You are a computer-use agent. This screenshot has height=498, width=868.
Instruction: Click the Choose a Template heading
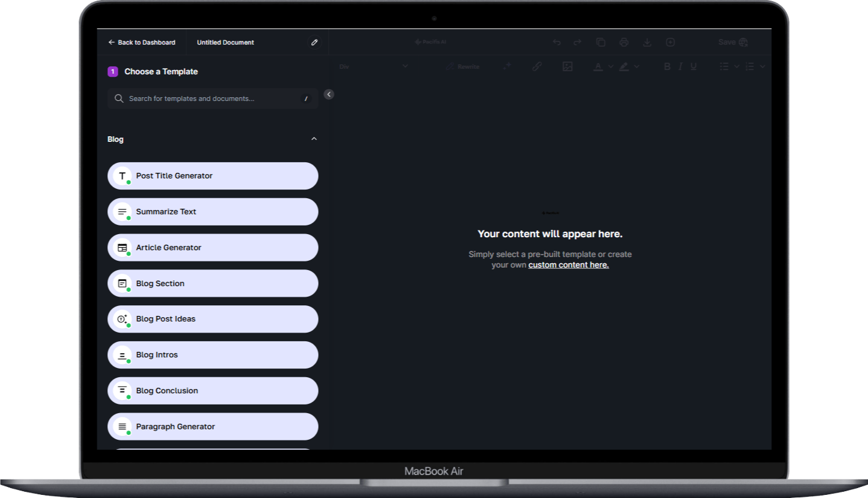tap(161, 72)
